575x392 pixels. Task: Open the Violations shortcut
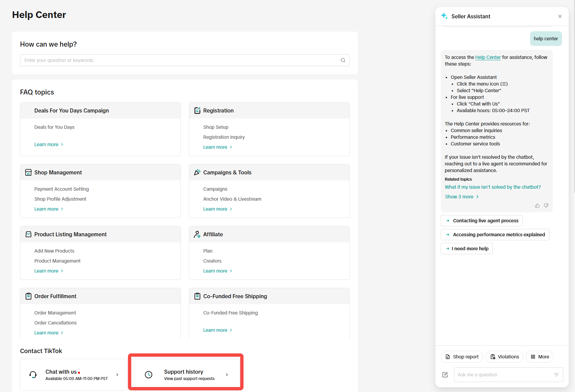click(504, 357)
